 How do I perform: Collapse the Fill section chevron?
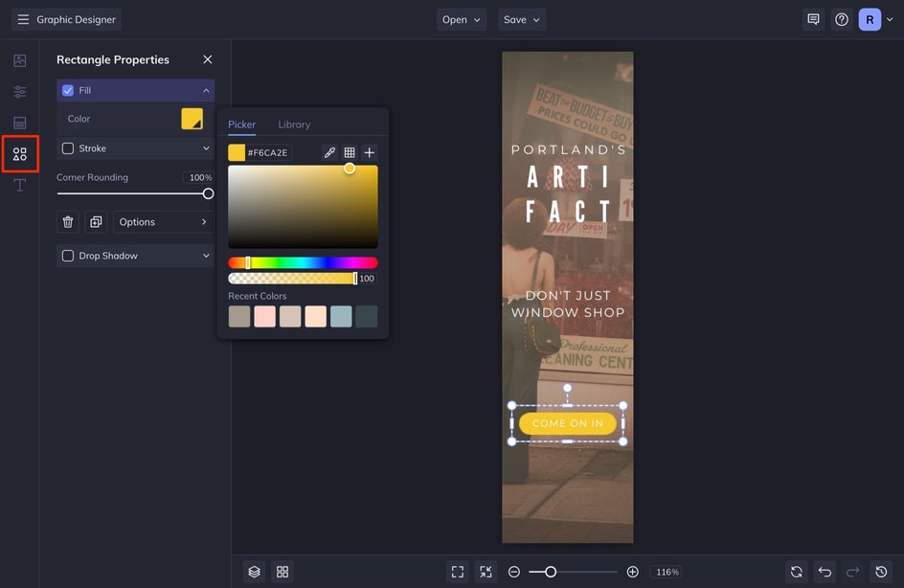coord(206,91)
